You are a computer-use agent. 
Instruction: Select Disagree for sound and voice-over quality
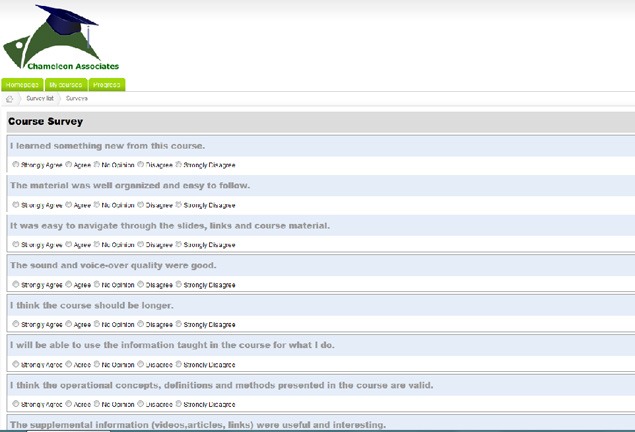(x=141, y=284)
